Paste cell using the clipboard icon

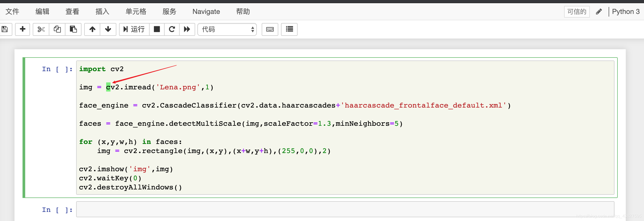pos(73,29)
